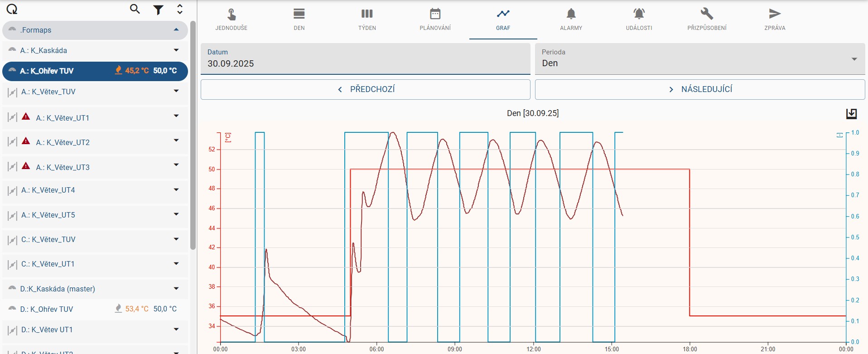Click the expand/collapse all arrows icon

[x=180, y=9]
